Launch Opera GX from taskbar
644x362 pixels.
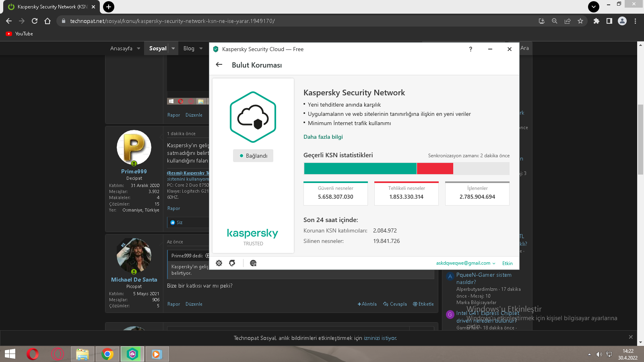coord(58,354)
